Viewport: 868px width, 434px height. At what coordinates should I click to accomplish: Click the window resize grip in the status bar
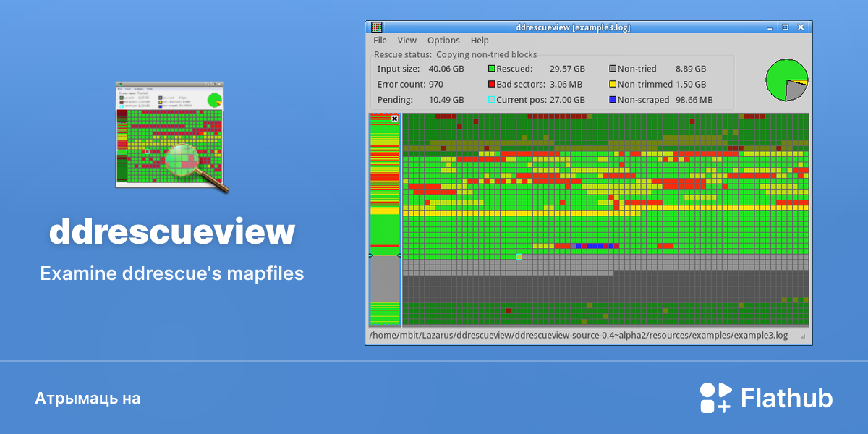[804, 336]
